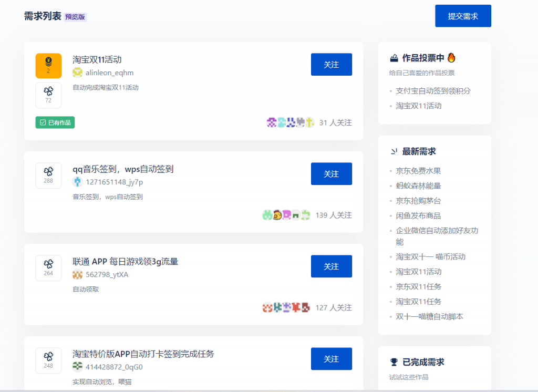Viewport: 538px width, 392px height.
Task: View follower avatars next to 127 人关注
Action: tap(286, 307)
